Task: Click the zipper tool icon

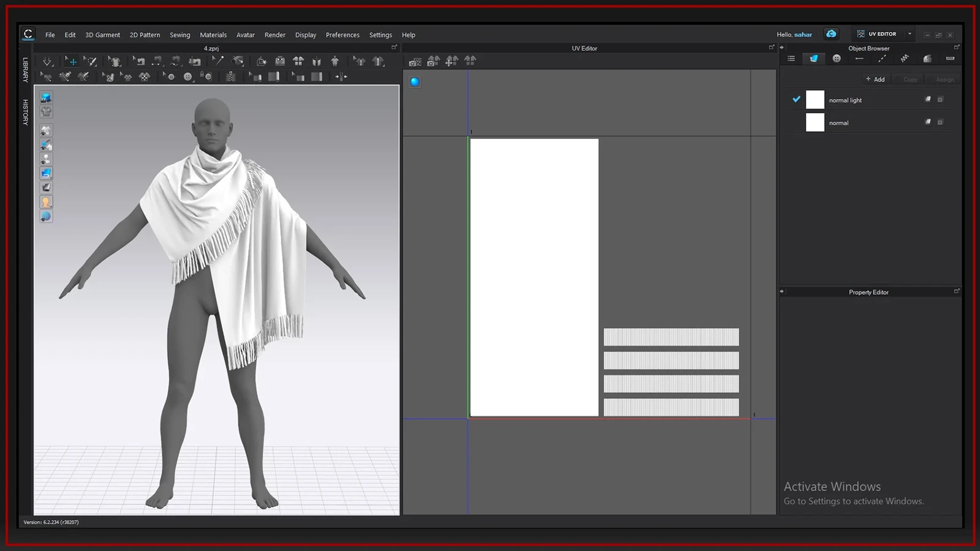Action: (x=230, y=77)
